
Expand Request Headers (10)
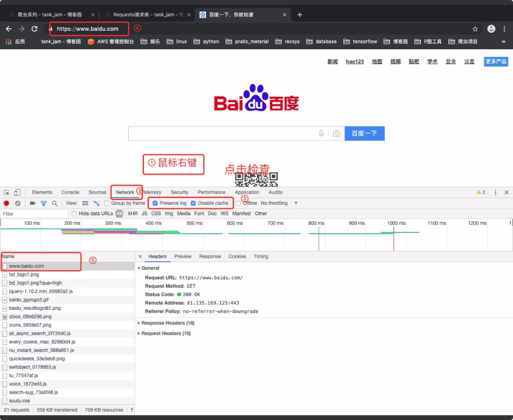coord(164,334)
